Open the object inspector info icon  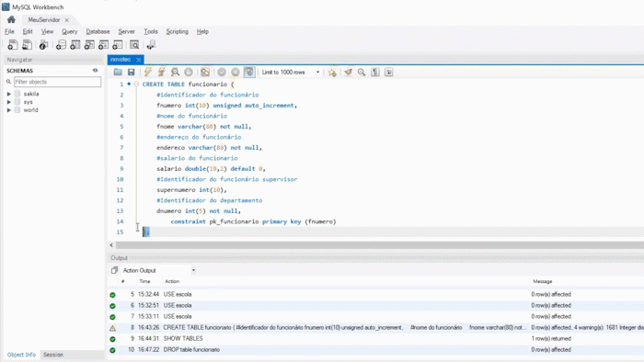(43, 45)
